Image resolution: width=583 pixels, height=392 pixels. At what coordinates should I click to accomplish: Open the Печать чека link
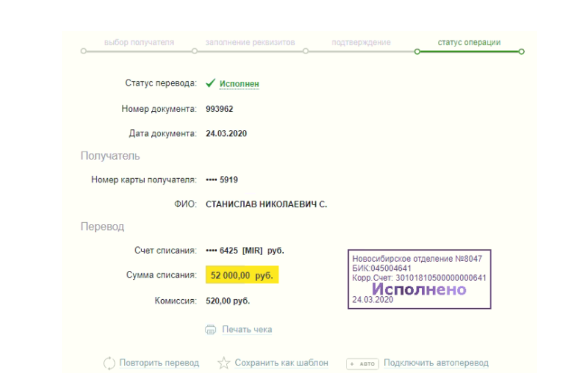point(247,330)
